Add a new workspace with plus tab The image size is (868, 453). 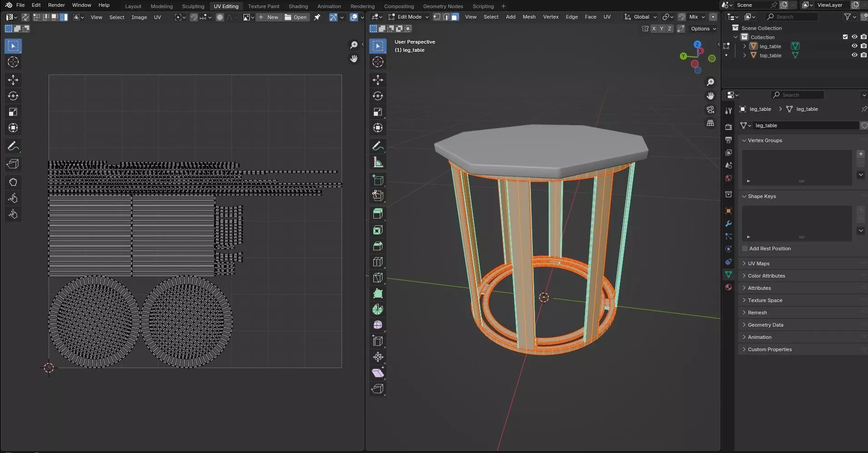click(503, 6)
